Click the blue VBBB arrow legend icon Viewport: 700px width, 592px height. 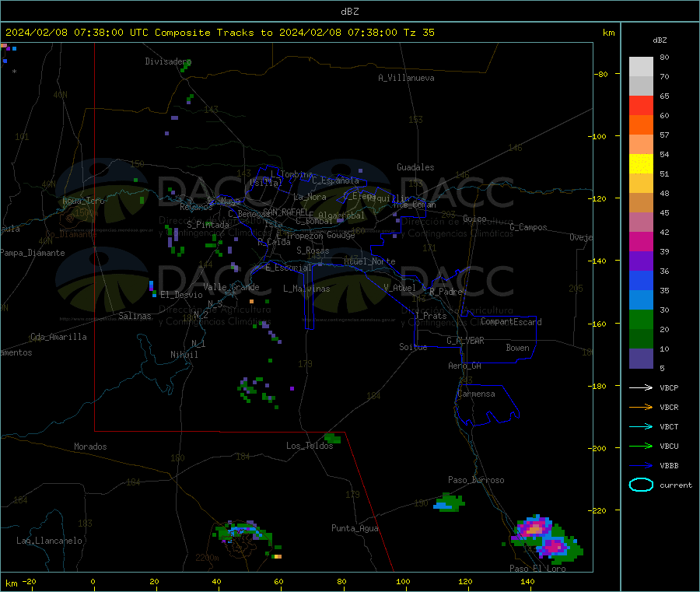pyautogui.click(x=641, y=466)
